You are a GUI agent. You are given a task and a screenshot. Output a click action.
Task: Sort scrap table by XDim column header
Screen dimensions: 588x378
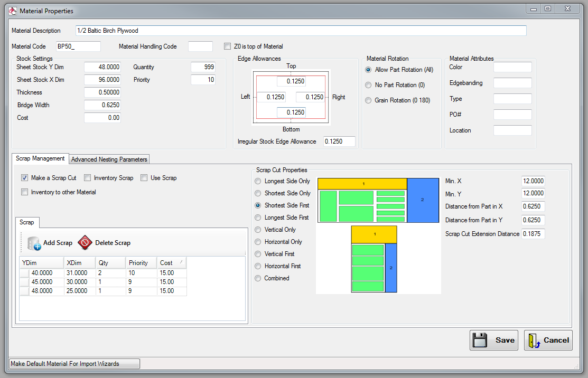(79, 262)
